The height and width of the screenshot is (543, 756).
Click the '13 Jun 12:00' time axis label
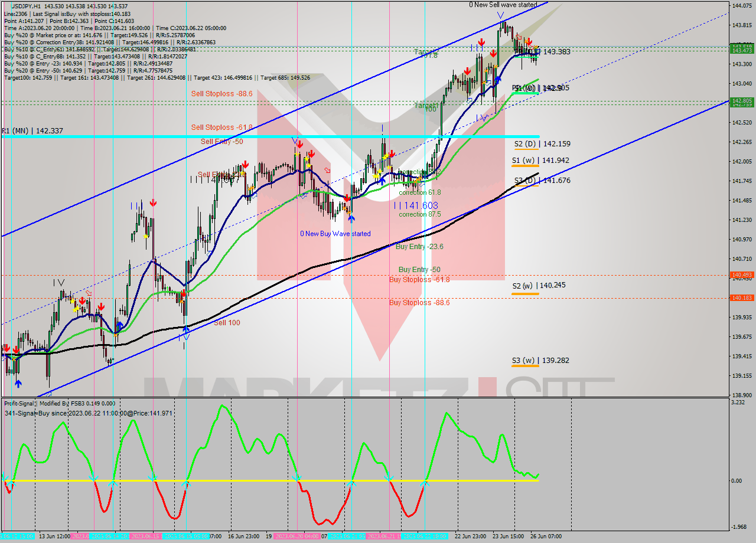(x=55, y=537)
